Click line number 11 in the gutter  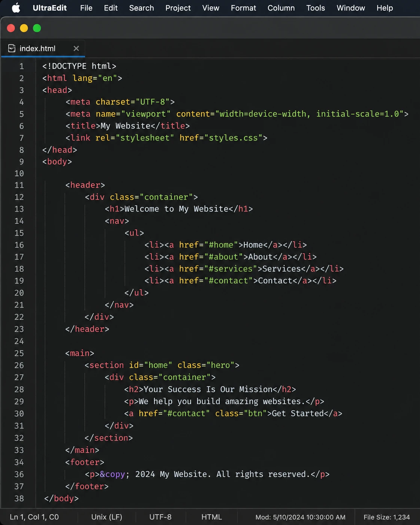point(19,185)
